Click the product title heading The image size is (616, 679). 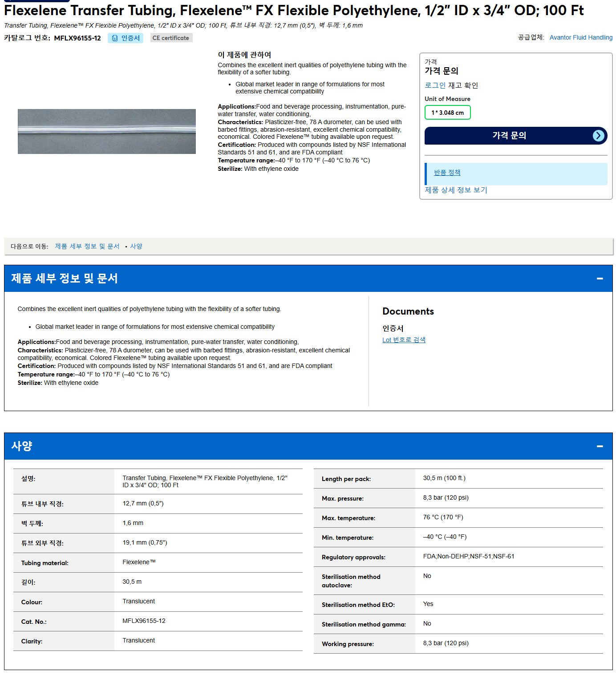click(x=294, y=10)
